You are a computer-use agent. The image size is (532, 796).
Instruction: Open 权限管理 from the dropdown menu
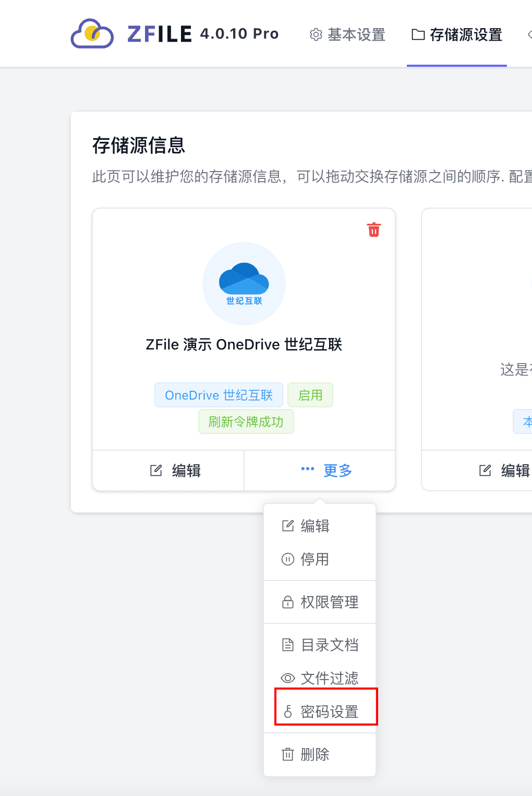tap(329, 602)
